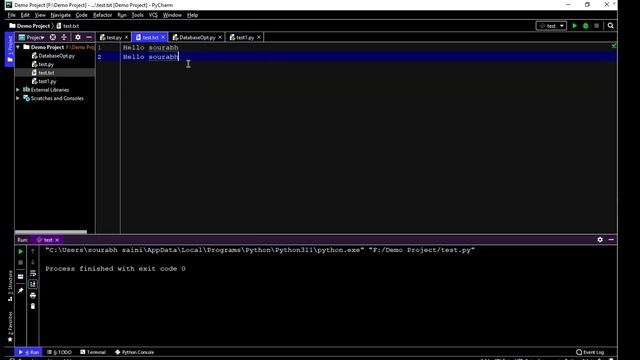Open the Navigate menu
The image size is (640, 360).
(x=60, y=15)
